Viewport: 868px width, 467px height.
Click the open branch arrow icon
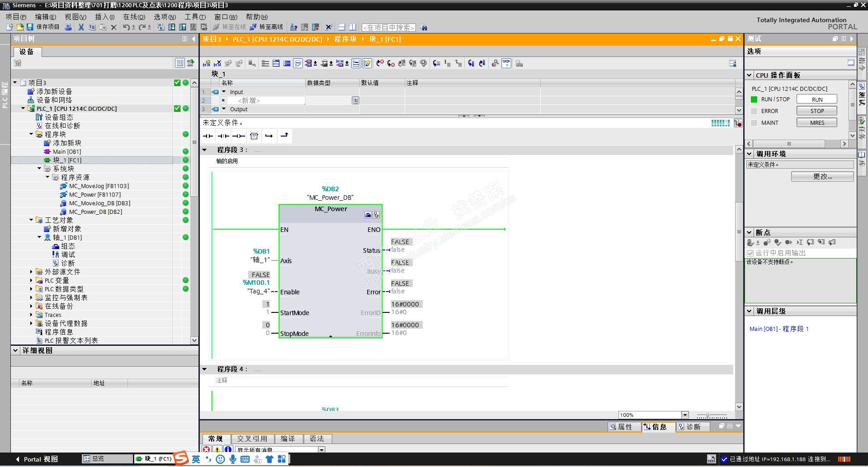269,136
